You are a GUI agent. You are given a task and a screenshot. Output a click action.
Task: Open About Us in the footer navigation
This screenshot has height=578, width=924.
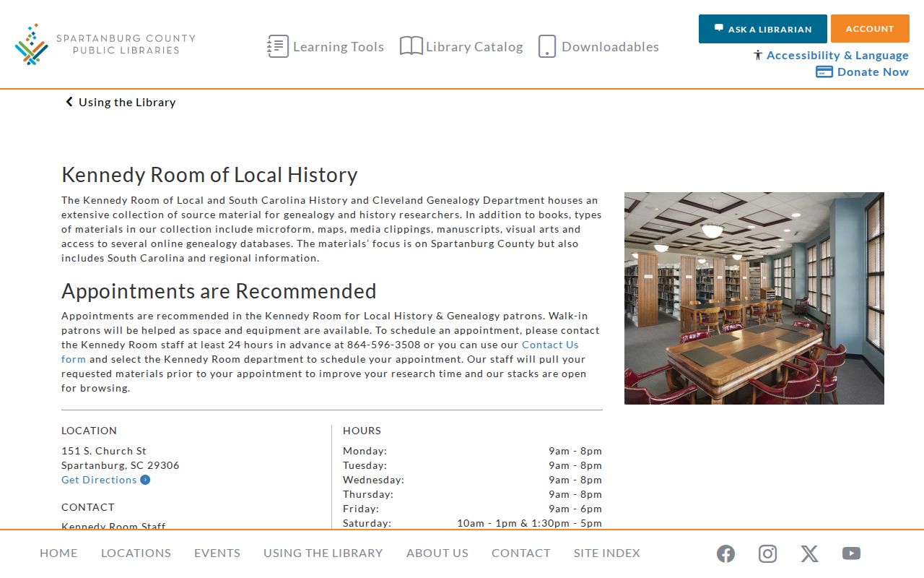click(x=437, y=553)
